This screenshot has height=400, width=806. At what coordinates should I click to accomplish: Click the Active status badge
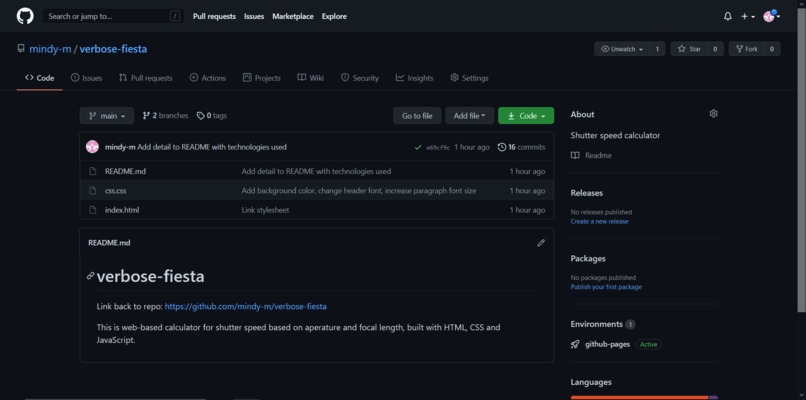click(648, 344)
